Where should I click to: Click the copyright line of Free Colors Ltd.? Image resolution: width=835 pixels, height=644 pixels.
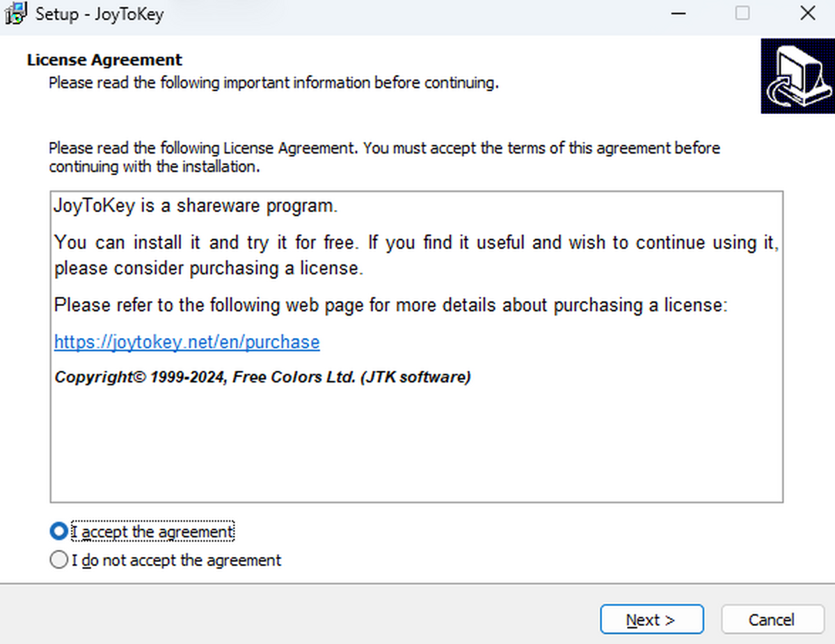[x=263, y=378]
